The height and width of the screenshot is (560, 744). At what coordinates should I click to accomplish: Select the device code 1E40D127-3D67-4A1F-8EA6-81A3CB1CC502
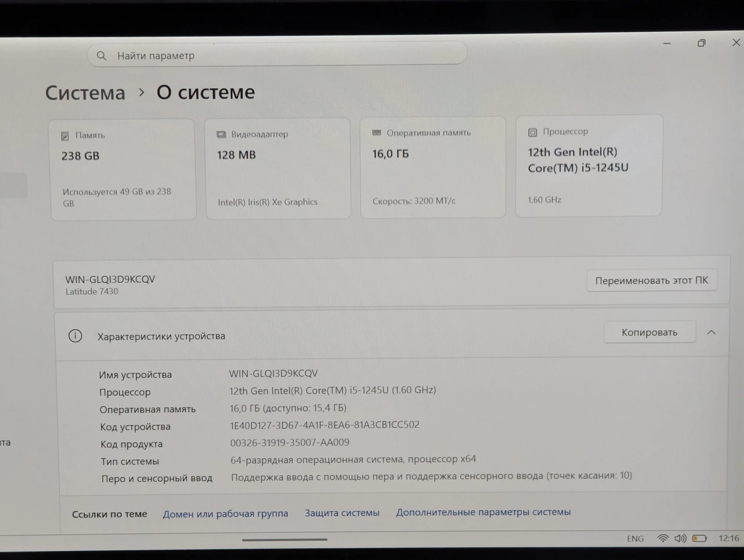[324, 425]
